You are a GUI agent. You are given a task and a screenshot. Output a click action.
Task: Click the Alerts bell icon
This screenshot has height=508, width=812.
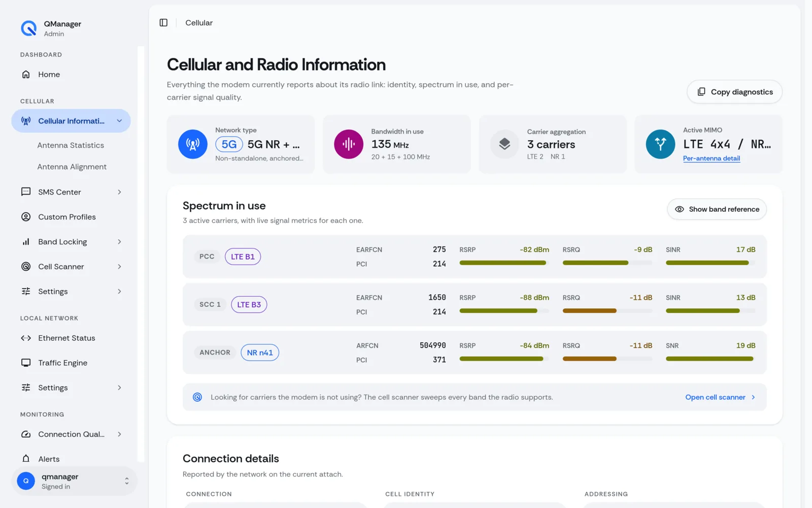click(26, 459)
